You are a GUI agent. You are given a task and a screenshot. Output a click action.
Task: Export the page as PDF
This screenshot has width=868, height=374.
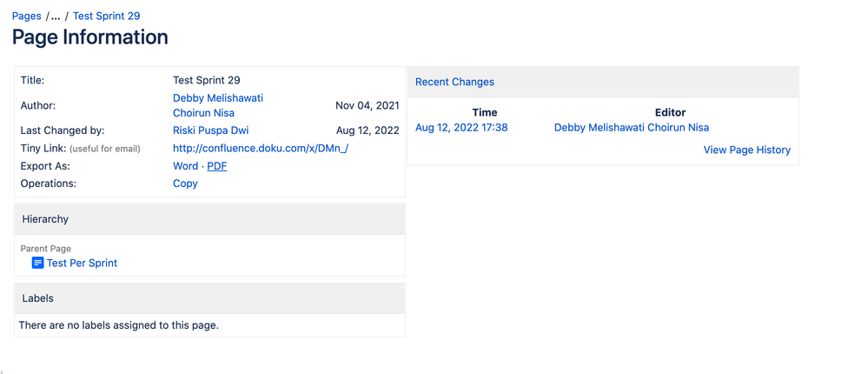(217, 166)
